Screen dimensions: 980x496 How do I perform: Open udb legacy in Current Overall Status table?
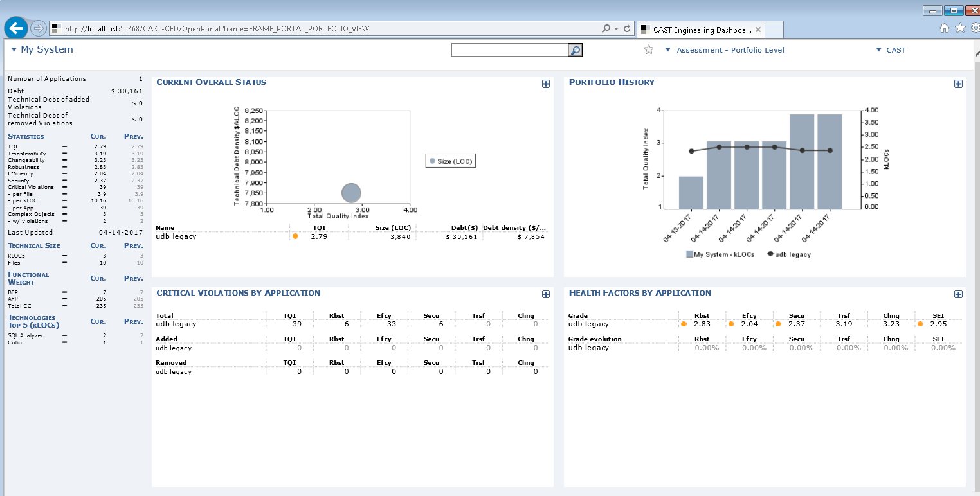176,236
